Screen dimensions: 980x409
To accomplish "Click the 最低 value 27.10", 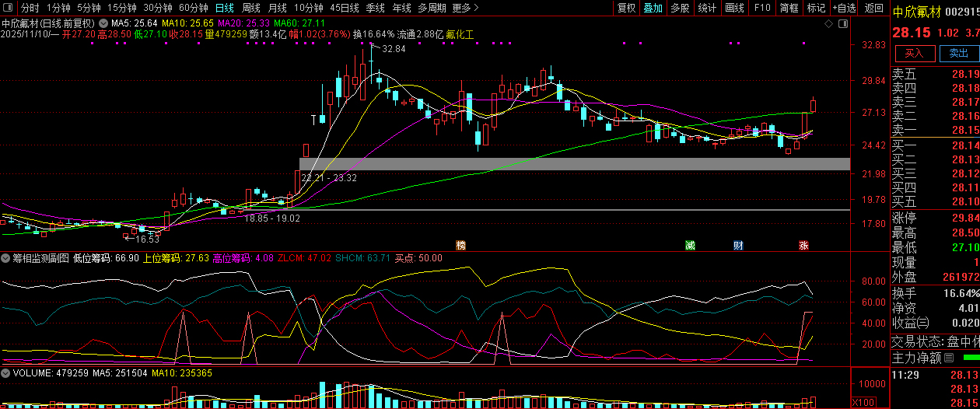I will 964,247.
